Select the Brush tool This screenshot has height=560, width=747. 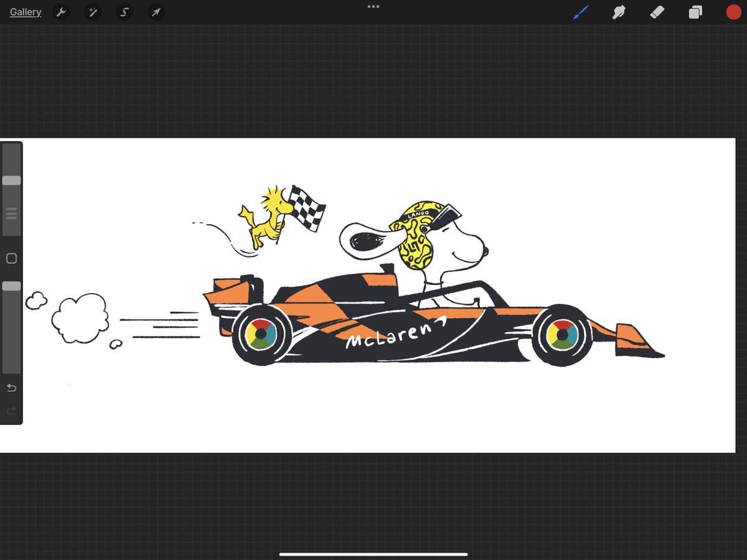pos(581,12)
